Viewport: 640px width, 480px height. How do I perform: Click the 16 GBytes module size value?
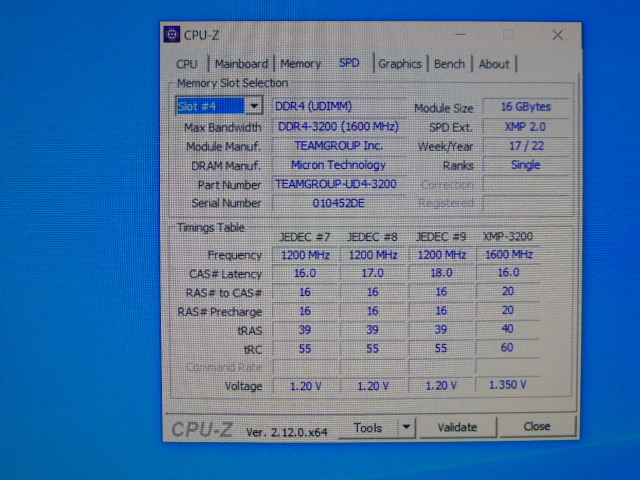(526, 107)
